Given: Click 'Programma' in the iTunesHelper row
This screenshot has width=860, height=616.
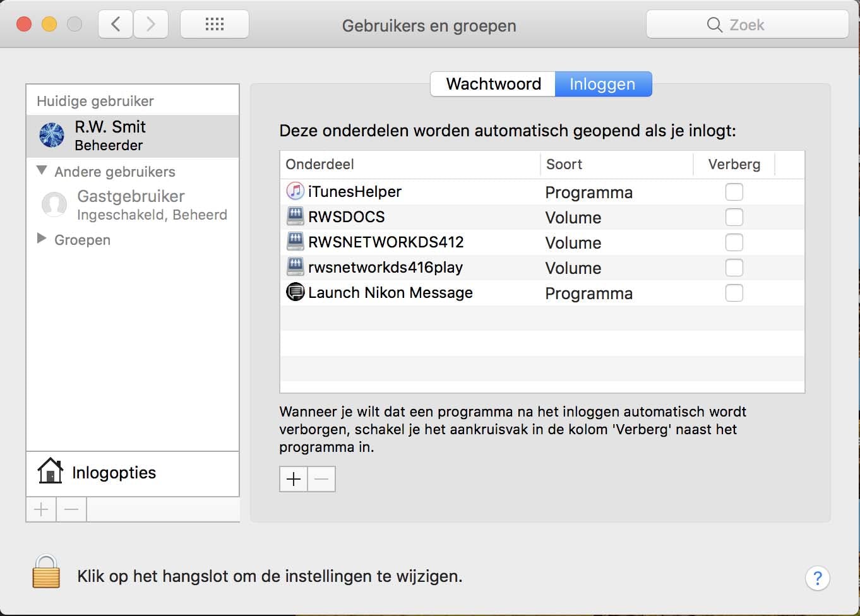Looking at the screenshot, I should (588, 192).
